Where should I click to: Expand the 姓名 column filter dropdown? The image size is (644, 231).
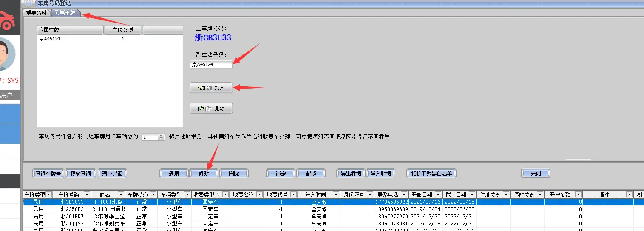(x=120, y=194)
